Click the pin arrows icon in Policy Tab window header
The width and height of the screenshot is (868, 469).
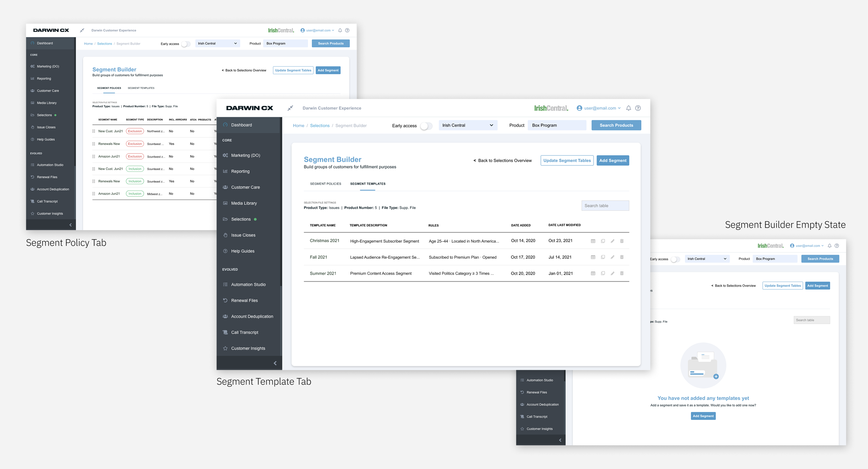82,30
